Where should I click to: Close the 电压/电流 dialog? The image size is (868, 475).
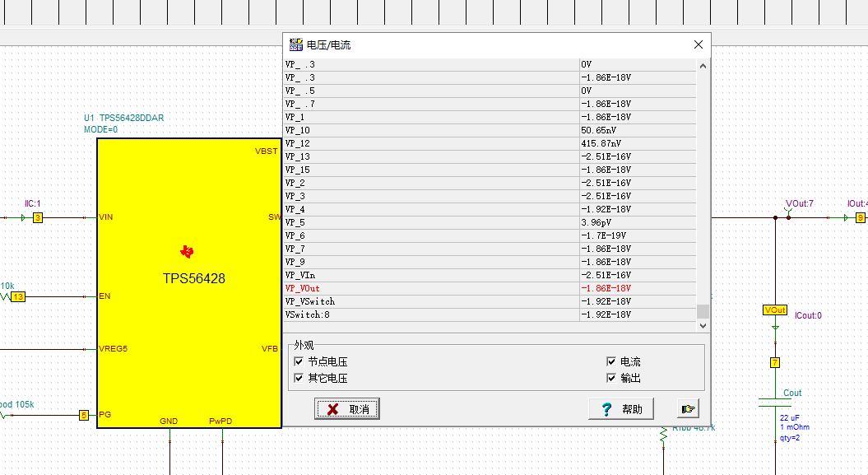(x=699, y=44)
